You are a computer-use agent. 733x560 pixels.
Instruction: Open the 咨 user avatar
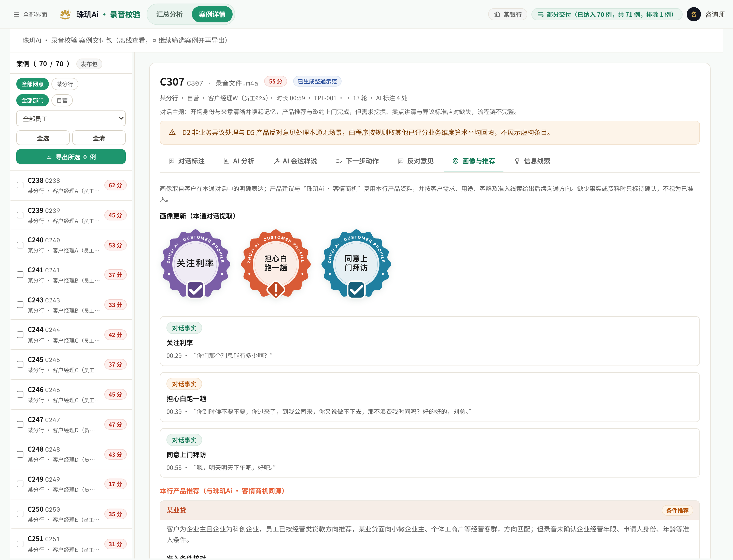693,14
